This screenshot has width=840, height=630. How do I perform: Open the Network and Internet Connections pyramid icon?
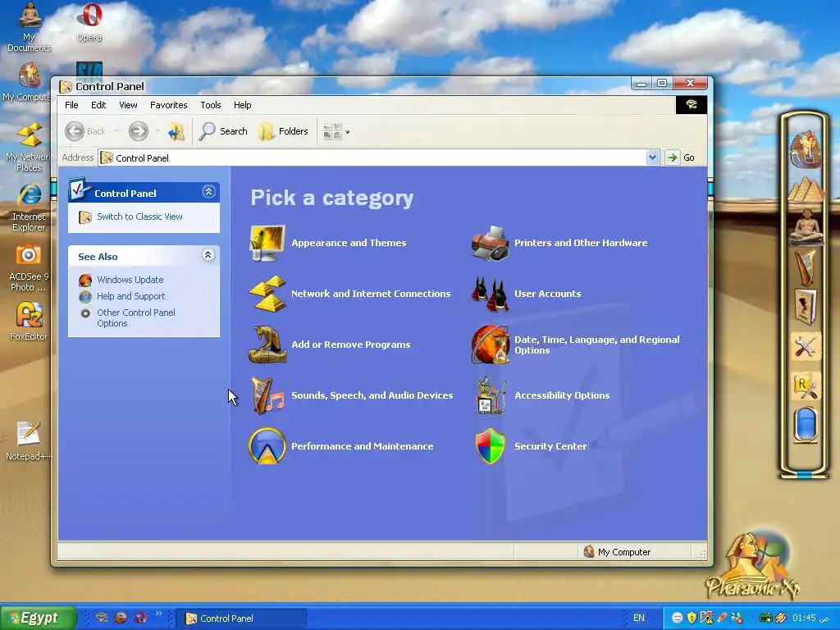click(267, 294)
